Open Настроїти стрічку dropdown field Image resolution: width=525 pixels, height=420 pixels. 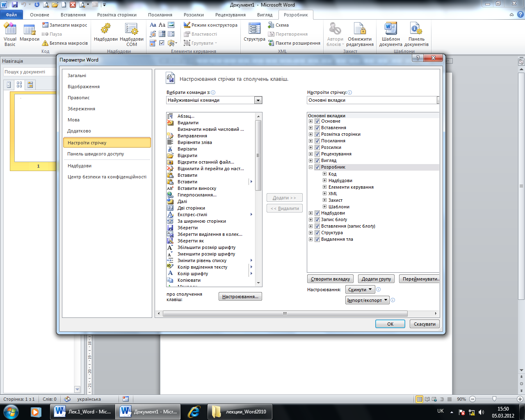(x=373, y=100)
